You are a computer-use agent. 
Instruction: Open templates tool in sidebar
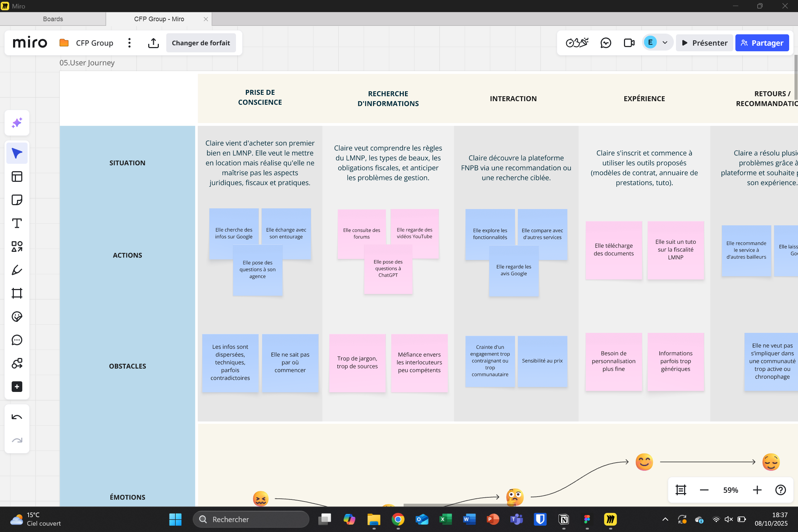pyautogui.click(x=17, y=177)
